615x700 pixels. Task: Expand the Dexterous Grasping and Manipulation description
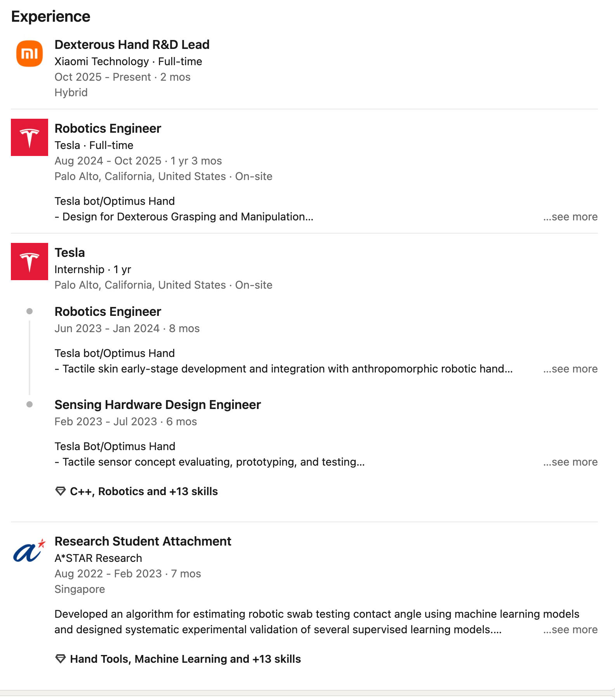(570, 217)
